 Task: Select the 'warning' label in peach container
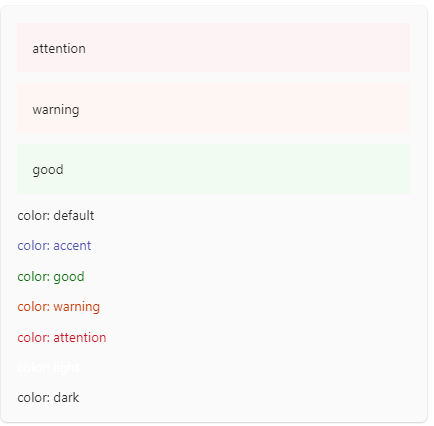[x=56, y=110]
